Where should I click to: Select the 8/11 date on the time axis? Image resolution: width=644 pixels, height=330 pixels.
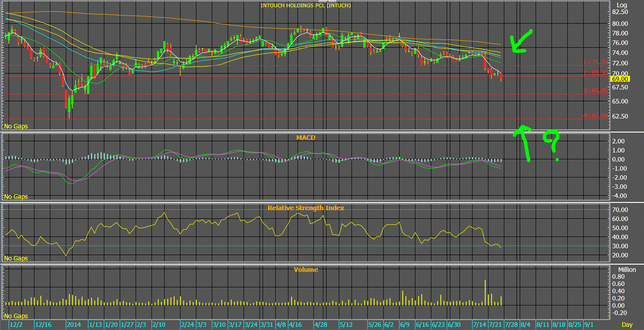pyautogui.click(x=543, y=325)
